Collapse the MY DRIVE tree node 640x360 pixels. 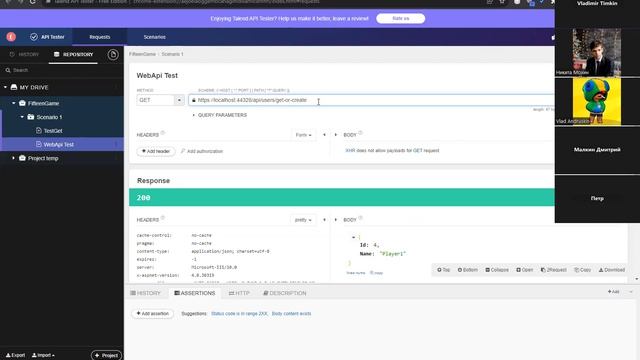pyautogui.click(x=5, y=87)
